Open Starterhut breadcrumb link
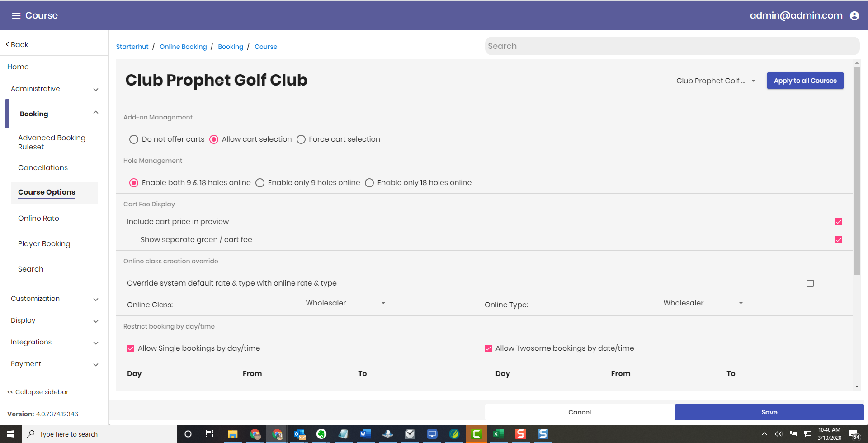 click(132, 47)
